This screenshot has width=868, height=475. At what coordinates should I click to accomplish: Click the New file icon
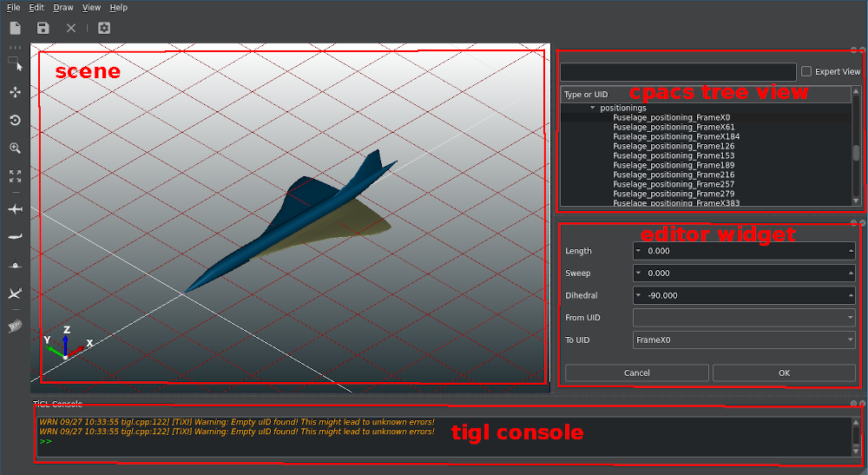click(16, 29)
